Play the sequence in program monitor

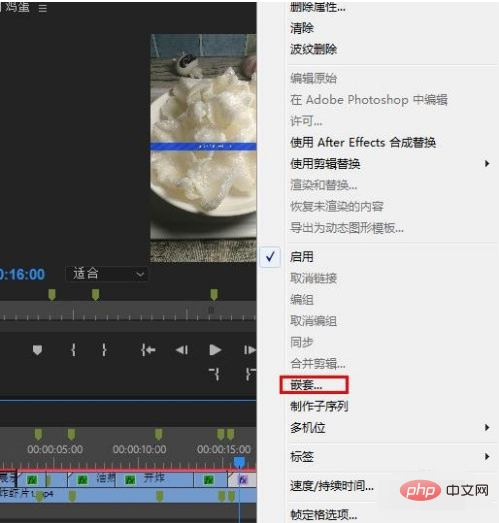click(x=215, y=350)
